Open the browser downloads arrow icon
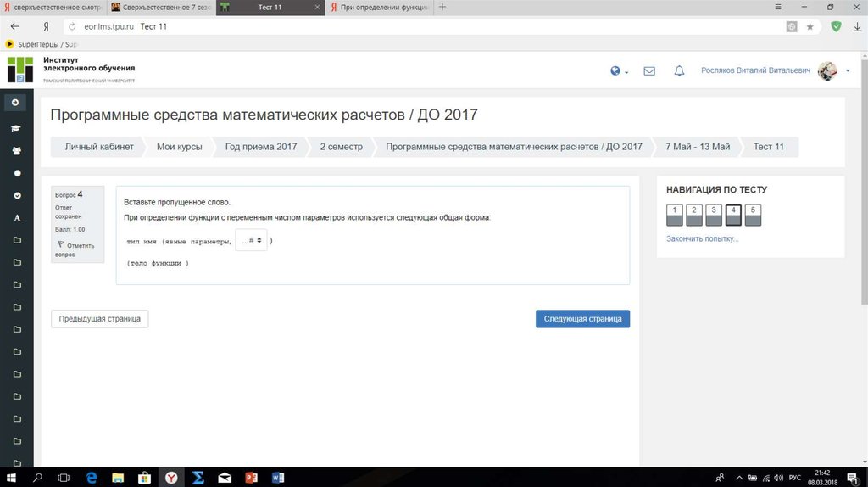868x487 pixels. [857, 26]
